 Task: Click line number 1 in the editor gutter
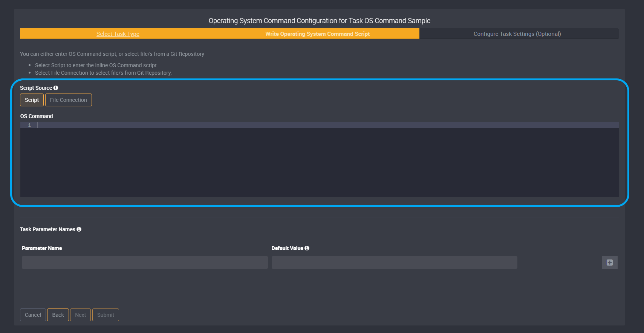(29, 125)
